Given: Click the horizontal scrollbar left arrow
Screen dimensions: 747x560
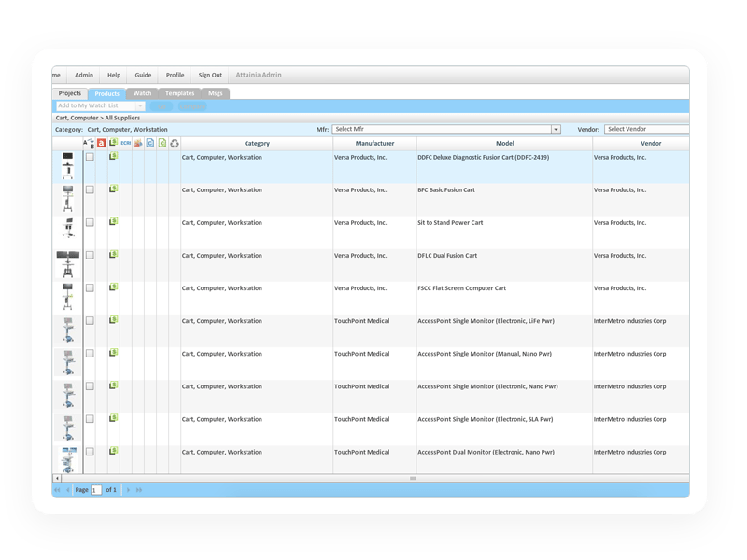Looking at the screenshot, I should click(x=57, y=478).
